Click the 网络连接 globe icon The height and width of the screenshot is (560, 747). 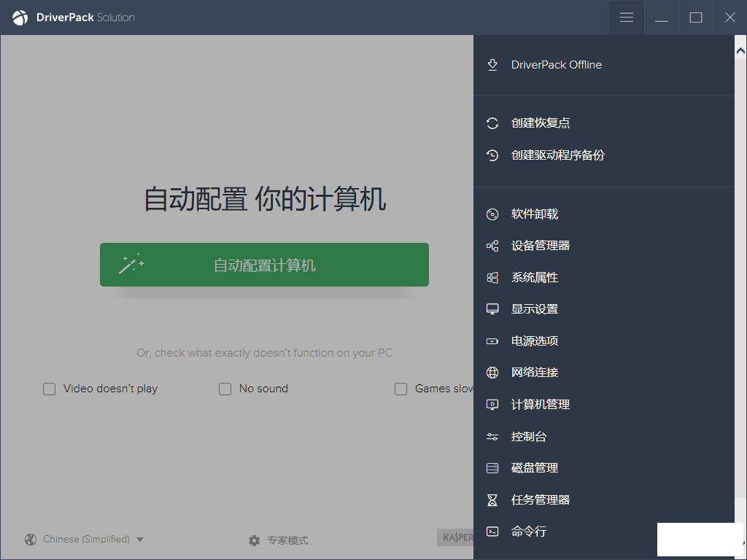pyautogui.click(x=492, y=373)
